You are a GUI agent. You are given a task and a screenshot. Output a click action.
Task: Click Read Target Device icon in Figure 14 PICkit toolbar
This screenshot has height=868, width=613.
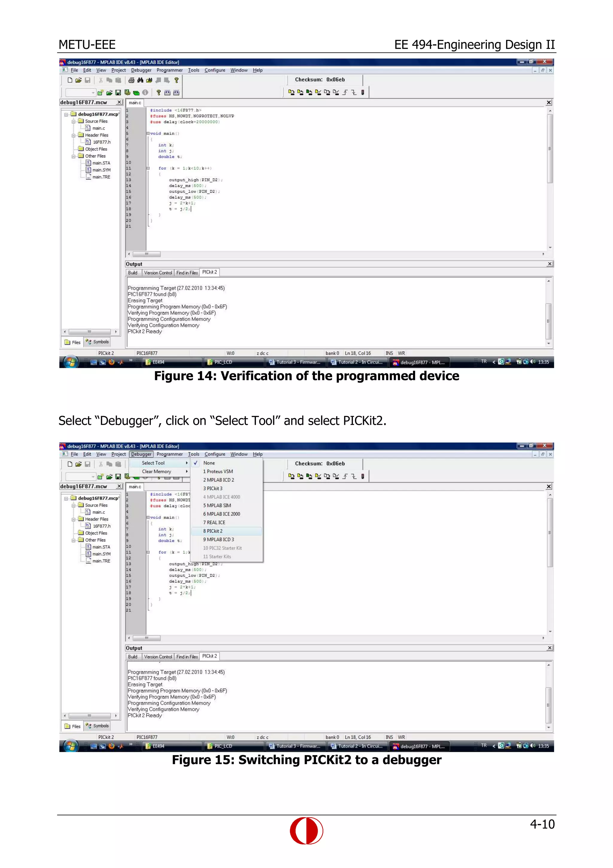click(300, 92)
